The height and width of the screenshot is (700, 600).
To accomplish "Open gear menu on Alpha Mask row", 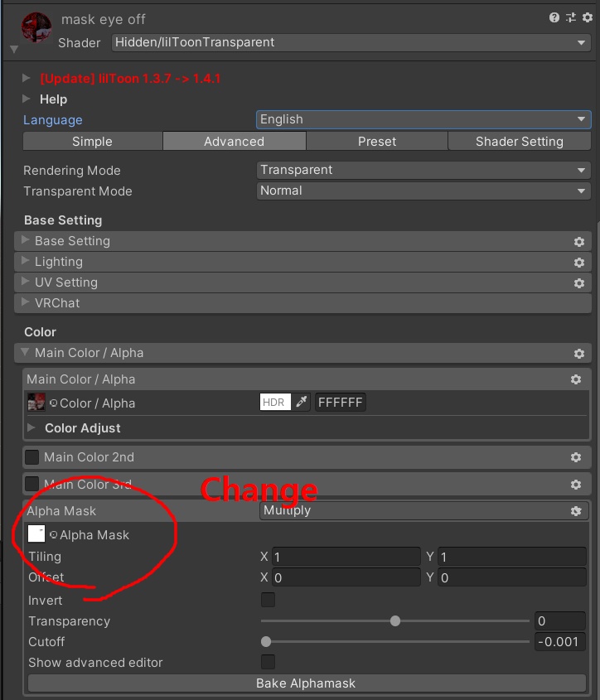I will click(576, 511).
